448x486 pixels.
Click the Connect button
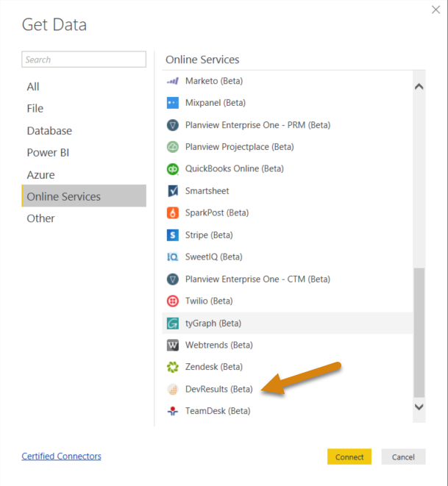[349, 457]
